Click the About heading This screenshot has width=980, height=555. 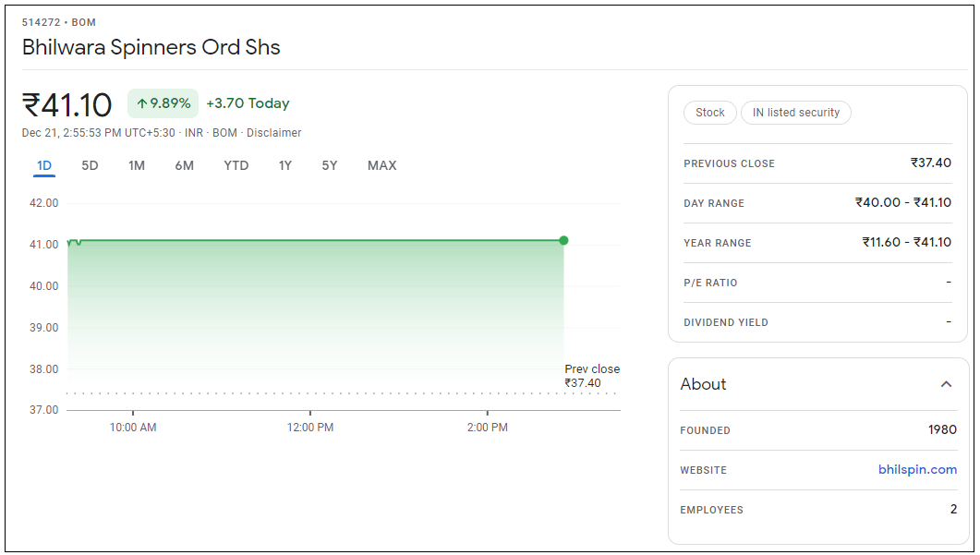click(x=703, y=384)
